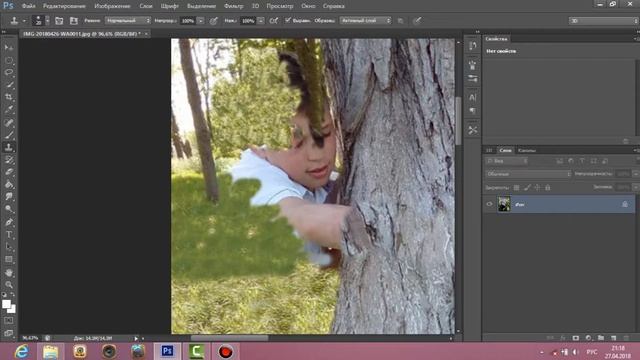Select the Paint Bucket tool
Image resolution: width=640 pixels, height=360 pixels.
coord(9,184)
